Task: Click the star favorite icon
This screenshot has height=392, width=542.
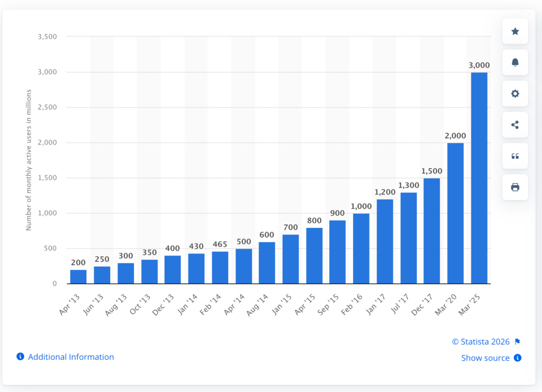Action: 514,31
